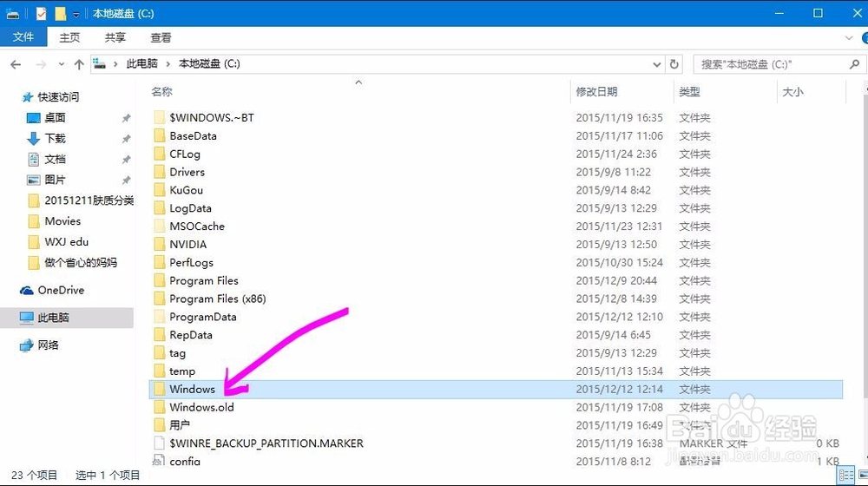Click the NVIDIA folder icon
Image resolution: width=868 pixels, height=486 pixels.
[160, 244]
